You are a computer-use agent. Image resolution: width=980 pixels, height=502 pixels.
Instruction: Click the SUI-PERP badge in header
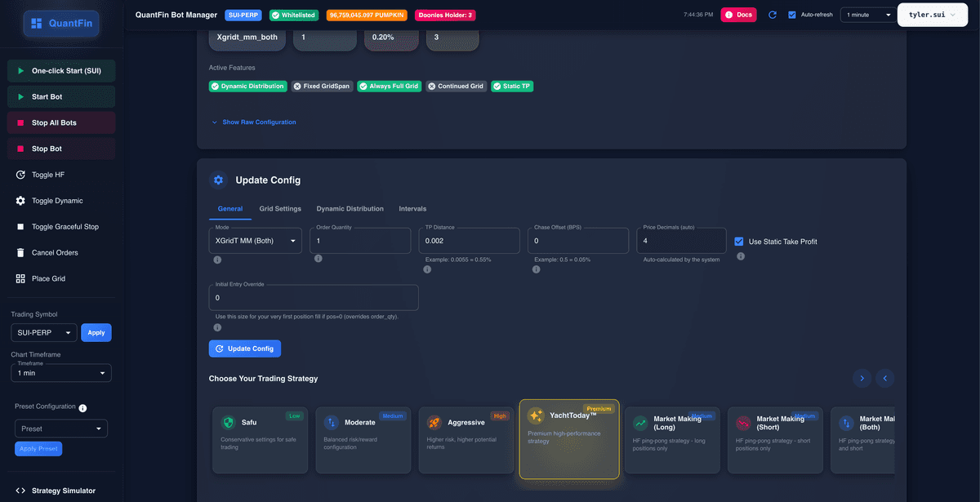[244, 15]
